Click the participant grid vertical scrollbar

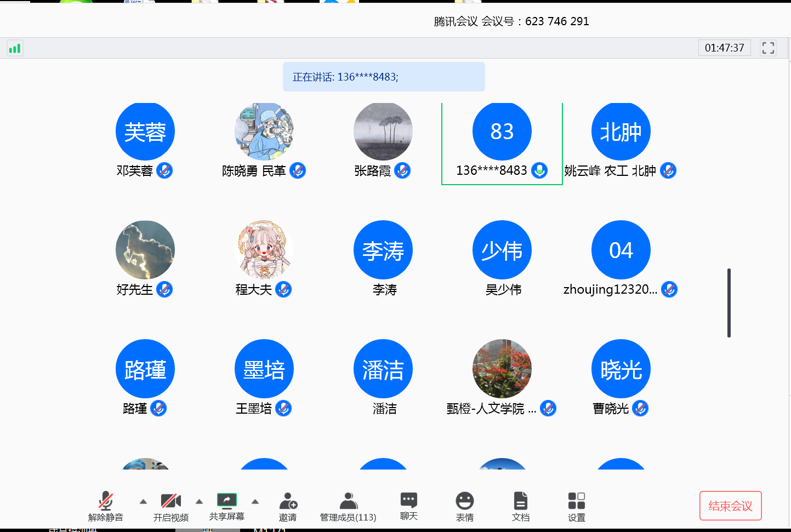(729, 303)
